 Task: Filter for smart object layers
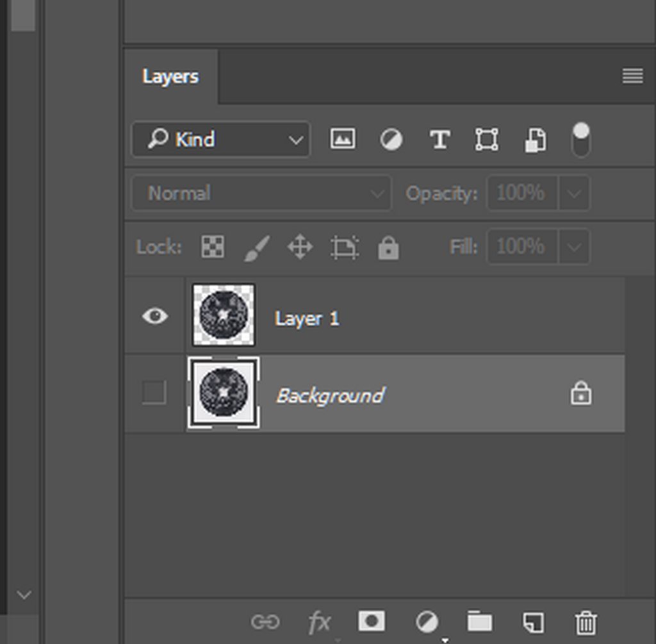click(535, 140)
